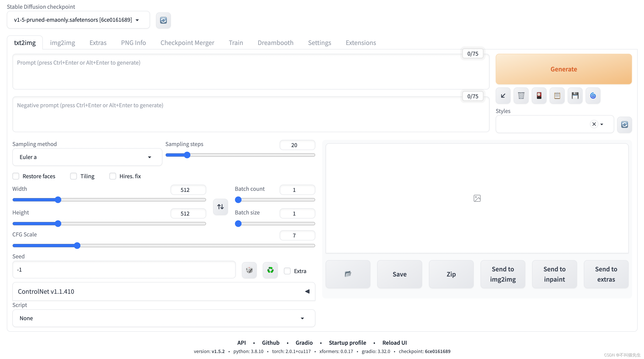
Task: Click Send to inpaint
Action: point(554,274)
